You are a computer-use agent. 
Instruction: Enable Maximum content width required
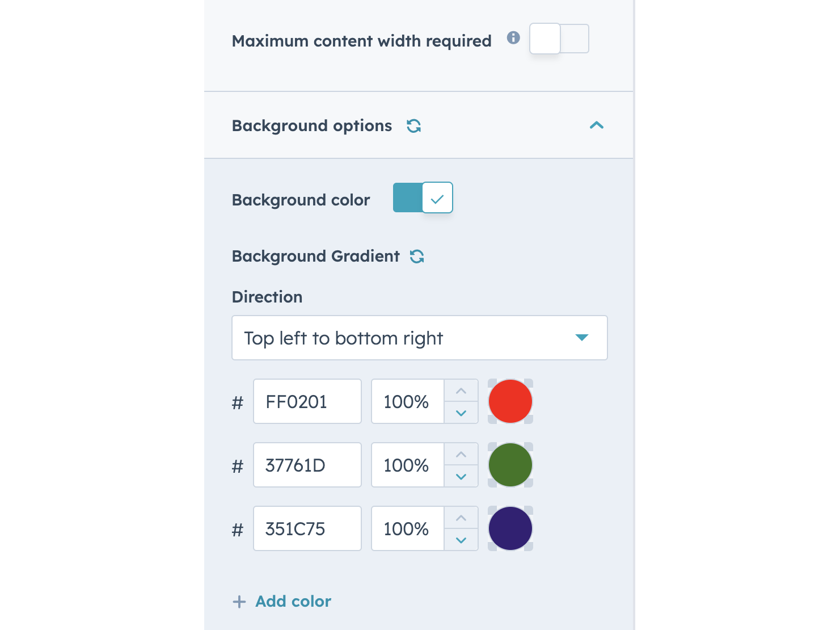559,39
